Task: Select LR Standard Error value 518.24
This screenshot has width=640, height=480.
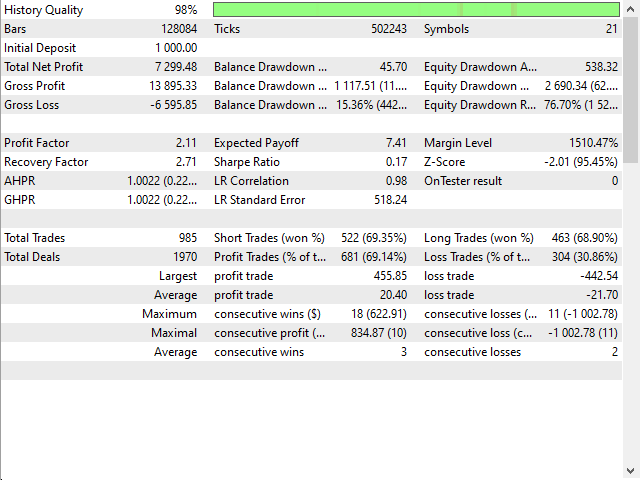Action: coord(391,200)
